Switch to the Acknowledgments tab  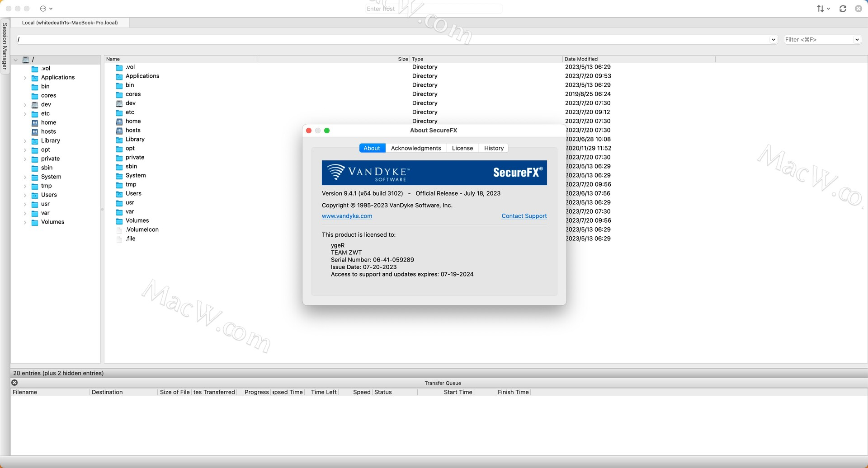(416, 148)
